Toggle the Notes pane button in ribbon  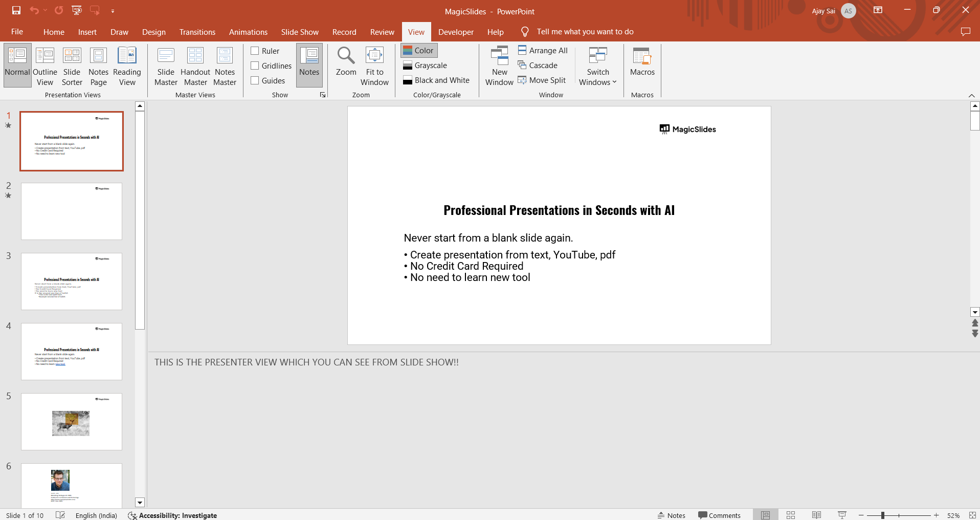pyautogui.click(x=309, y=65)
